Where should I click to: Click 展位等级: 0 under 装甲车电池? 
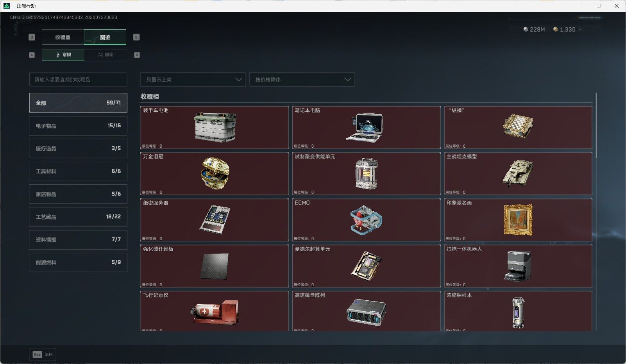tap(152, 146)
